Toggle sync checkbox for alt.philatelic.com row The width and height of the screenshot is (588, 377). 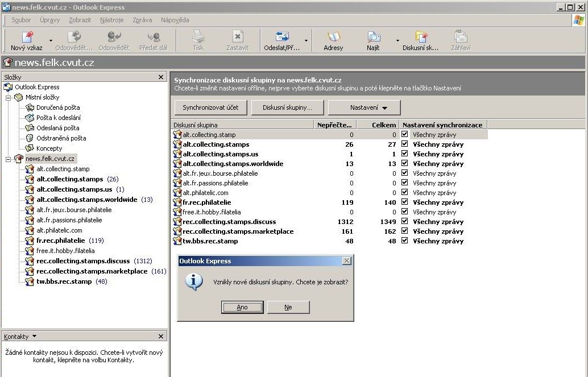click(405, 192)
